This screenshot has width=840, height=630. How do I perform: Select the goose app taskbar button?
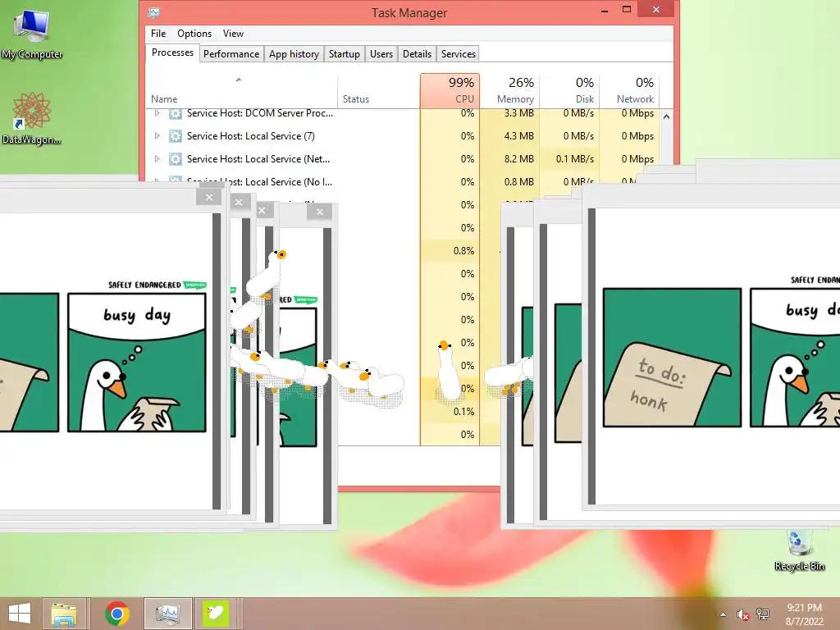coord(216,614)
